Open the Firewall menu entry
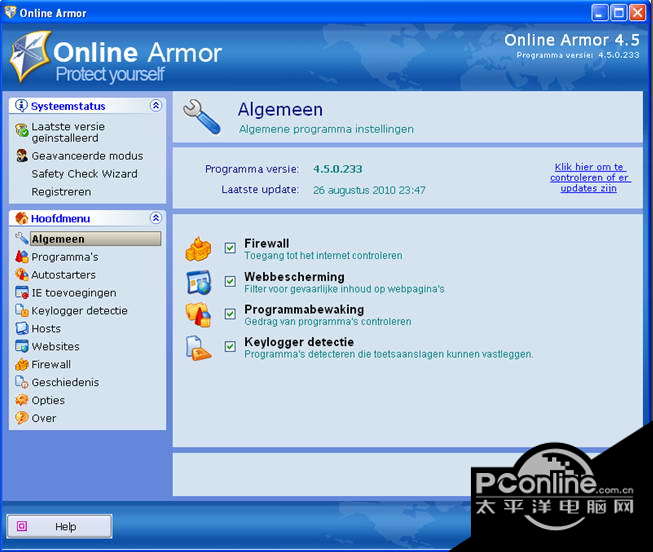Screen dimensions: 653x552 (x=51, y=365)
